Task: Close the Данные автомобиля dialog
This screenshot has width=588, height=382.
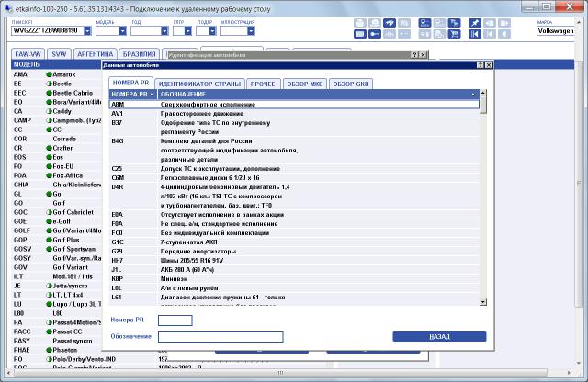Action: 488,65
